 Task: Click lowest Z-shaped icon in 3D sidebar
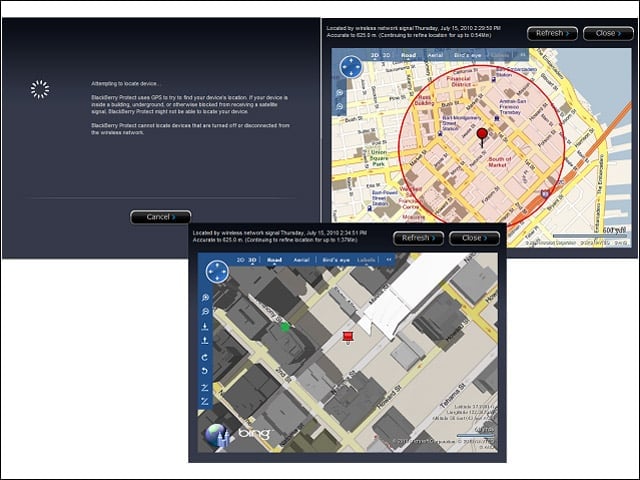pyautogui.click(x=205, y=401)
